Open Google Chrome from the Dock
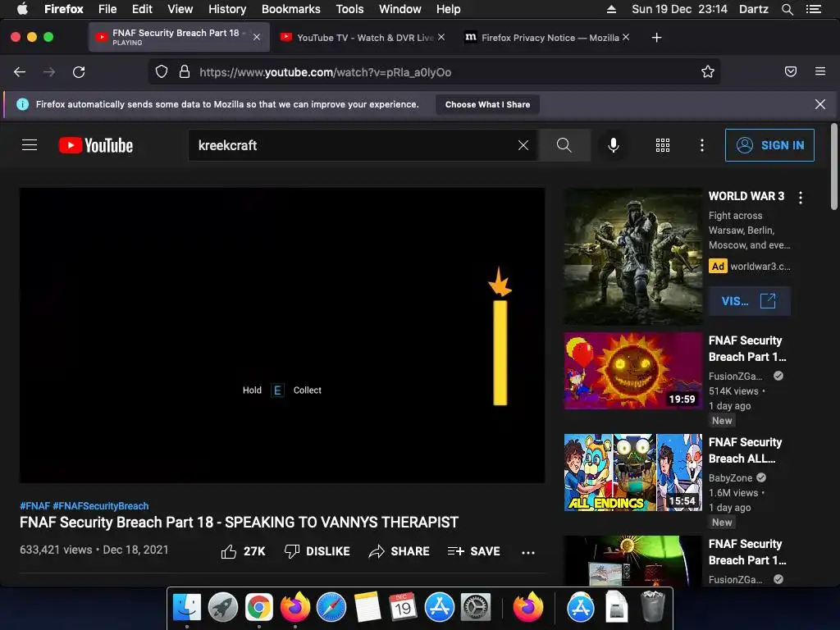 click(258, 607)
